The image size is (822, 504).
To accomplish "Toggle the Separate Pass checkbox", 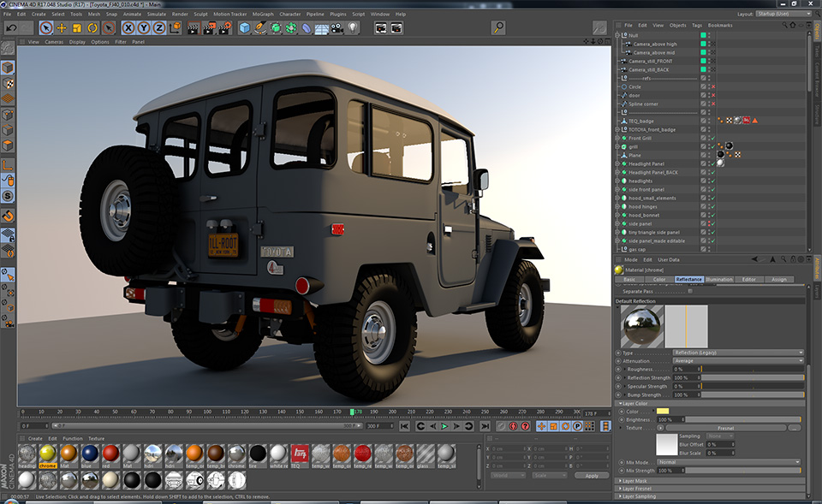I will tap(690, 291).
